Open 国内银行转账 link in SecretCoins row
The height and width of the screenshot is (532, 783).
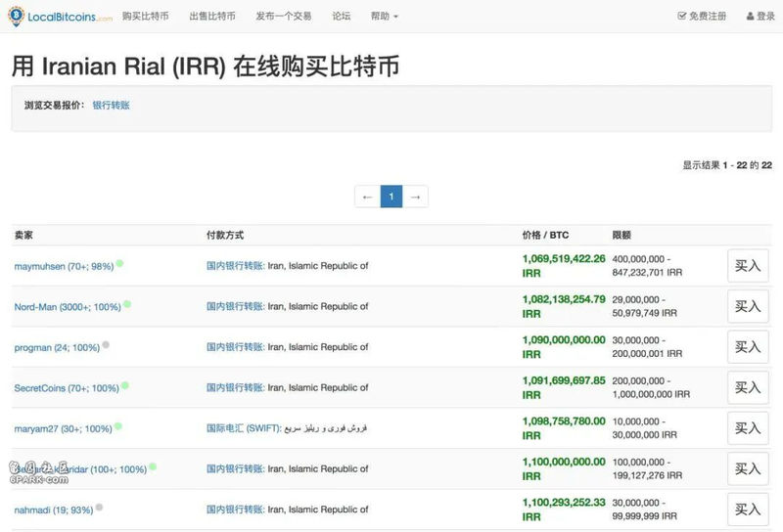(x=235, y=388)
